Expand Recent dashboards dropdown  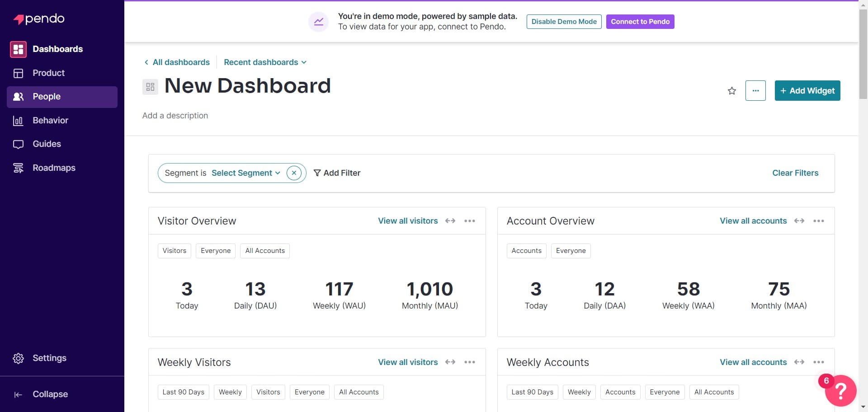265,62
